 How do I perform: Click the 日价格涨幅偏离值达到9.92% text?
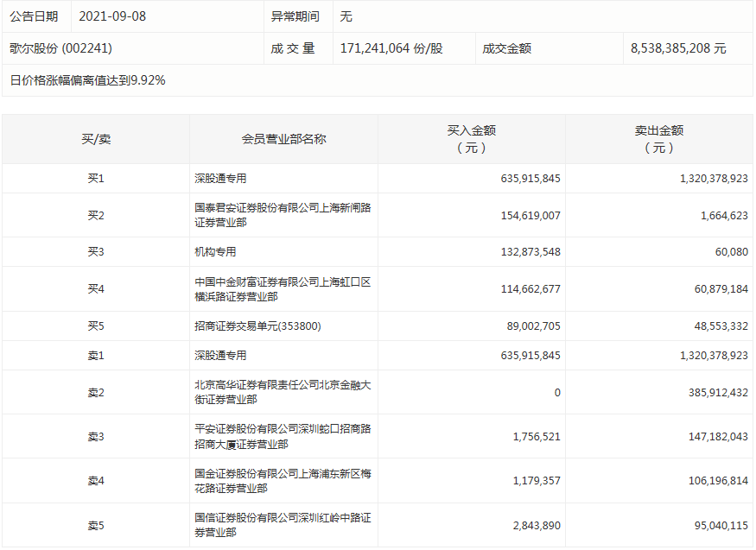coord(88,80)
